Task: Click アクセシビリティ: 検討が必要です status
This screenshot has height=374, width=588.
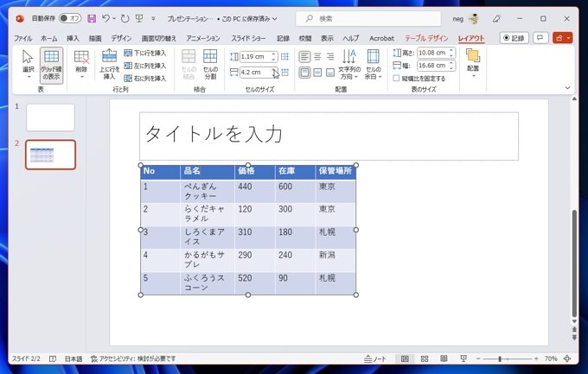Action: click(x=133, y=359)
